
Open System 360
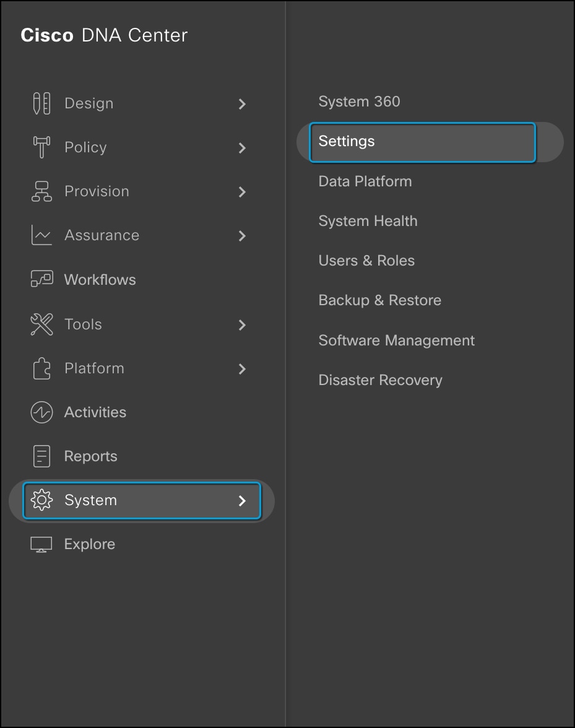[359, 102]
